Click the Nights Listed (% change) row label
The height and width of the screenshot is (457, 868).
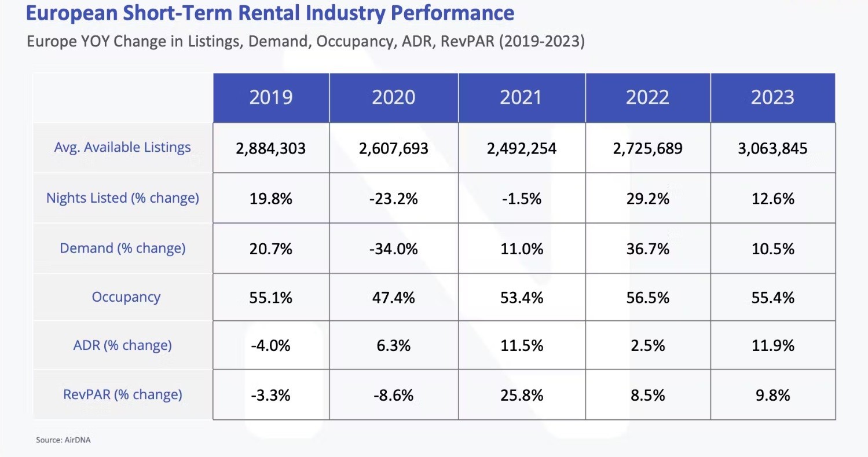[x=122, y=198]
